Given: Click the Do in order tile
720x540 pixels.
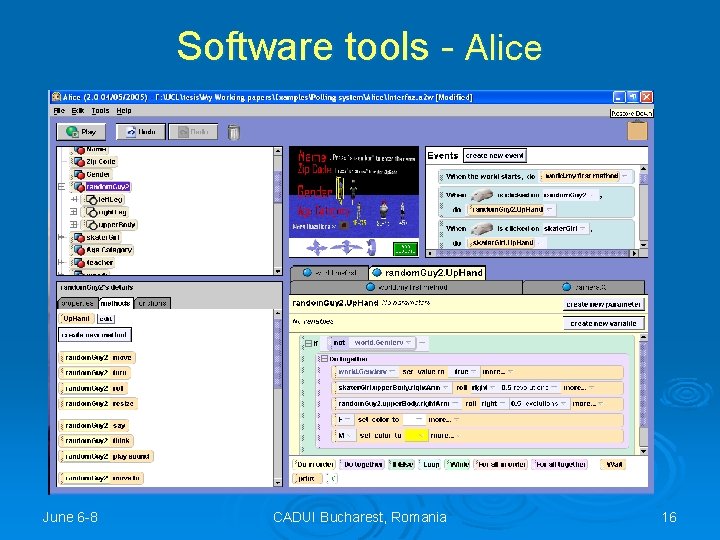Looking at the screenshot, I should click(x=315, y=464).
